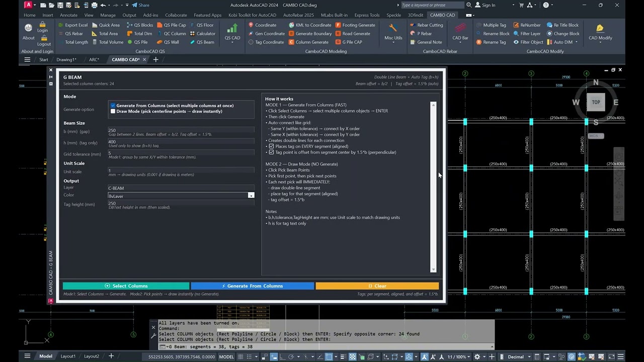644x362 pixels.
Task: Open the Generate Boundary tool
Action: pyautogui.click(x=310, y=34)
